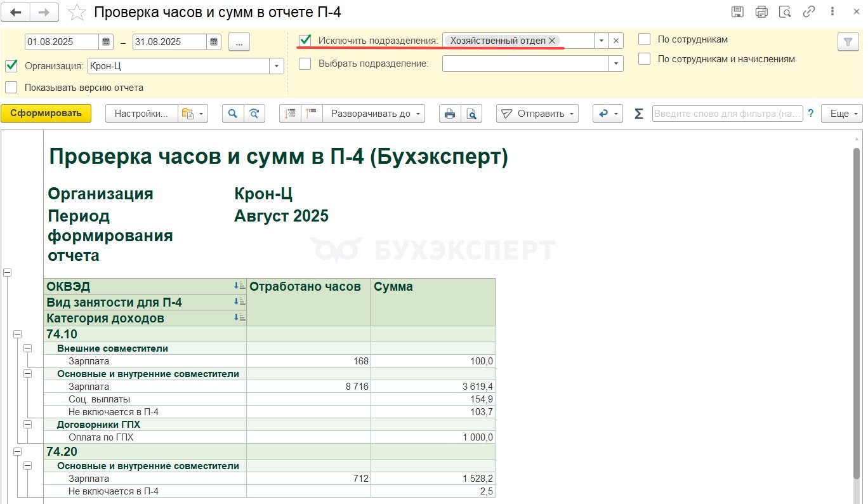This screenshot has width=868, height=504.
Task: Copy link using the chain icon
Action: click(808, 12)
